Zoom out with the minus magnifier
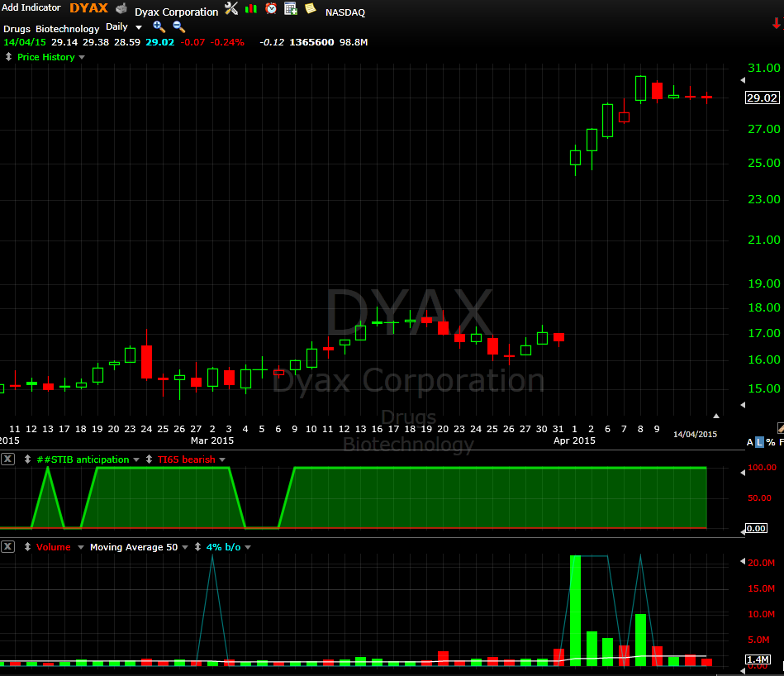The image size is (784, 676). pos(179,27)
